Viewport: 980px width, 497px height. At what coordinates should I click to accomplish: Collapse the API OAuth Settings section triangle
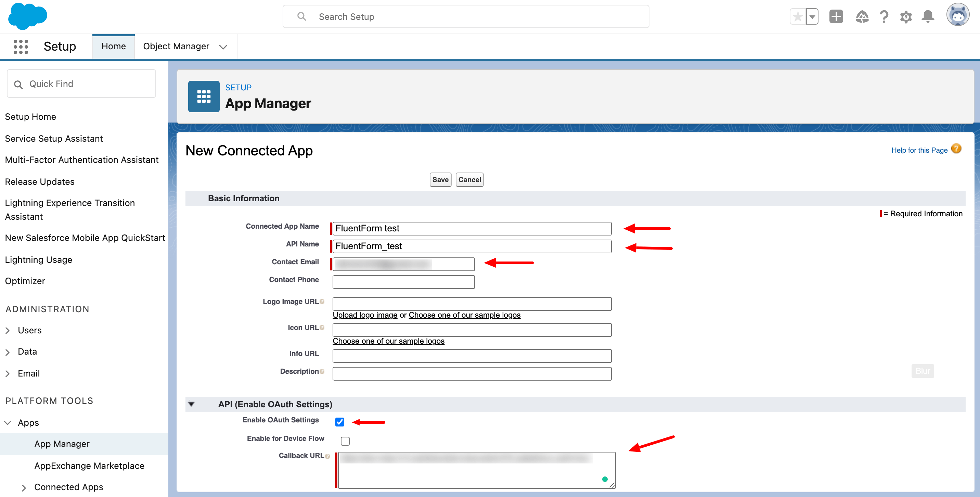[x=191, y=404]
